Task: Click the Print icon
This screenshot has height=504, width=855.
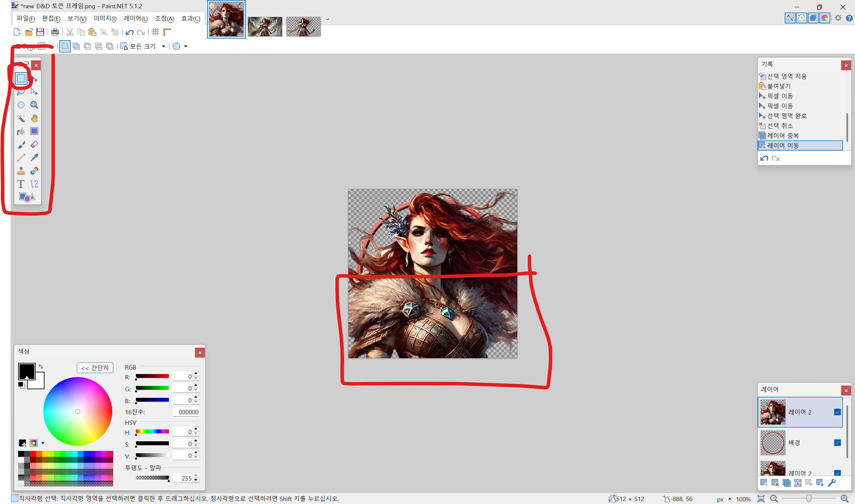Action: [x=55, y=32]
